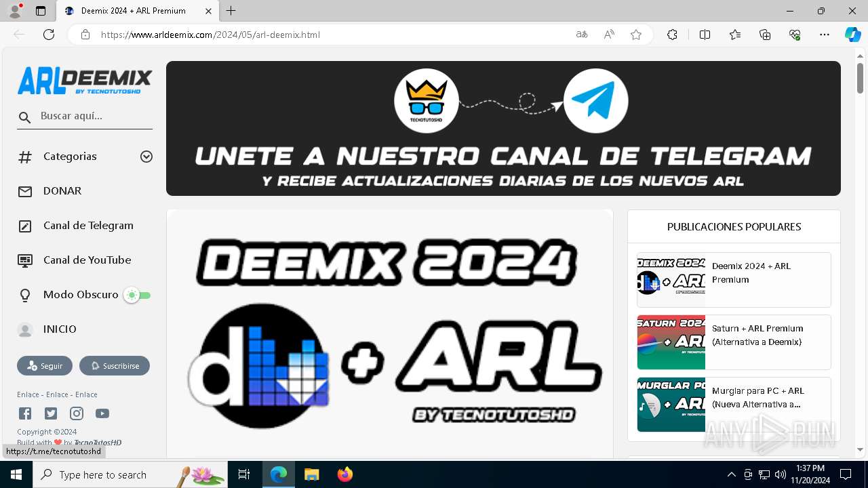Viewport: 868px width, 488px height.
Task: Open Edge Settings and more menu
Action: [x=825, y=35]
